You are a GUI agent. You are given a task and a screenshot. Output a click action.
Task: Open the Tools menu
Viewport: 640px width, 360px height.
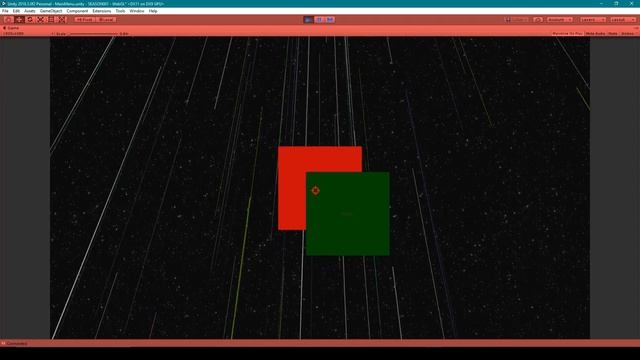click(x=120, y=11)
